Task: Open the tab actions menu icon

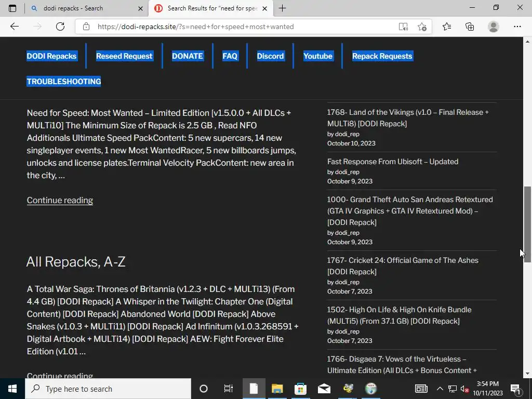Action: (12, 8)
